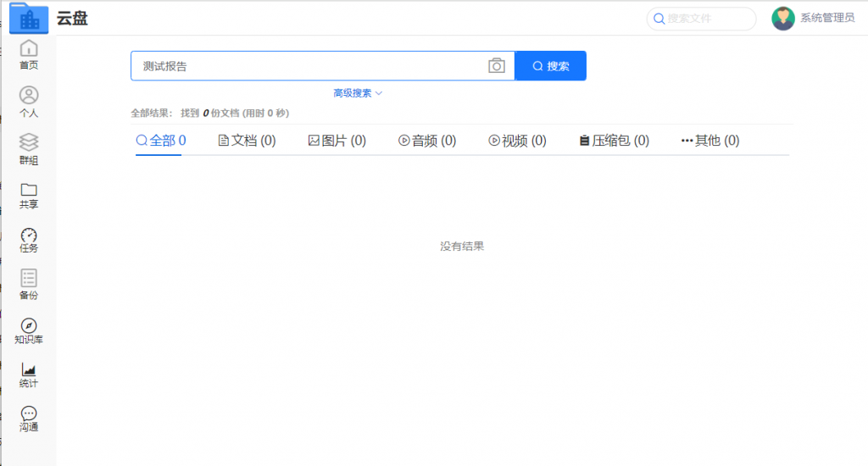Focus the top 搜索文件 search box
This screenshot has height=466, width=868.
[702, 18]
